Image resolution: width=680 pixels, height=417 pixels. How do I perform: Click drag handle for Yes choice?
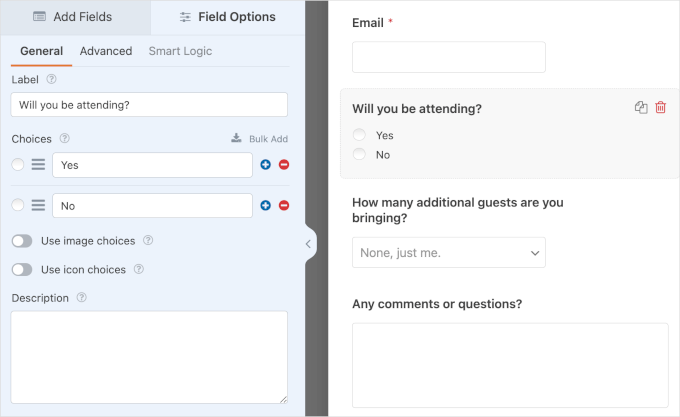point(38,165)
